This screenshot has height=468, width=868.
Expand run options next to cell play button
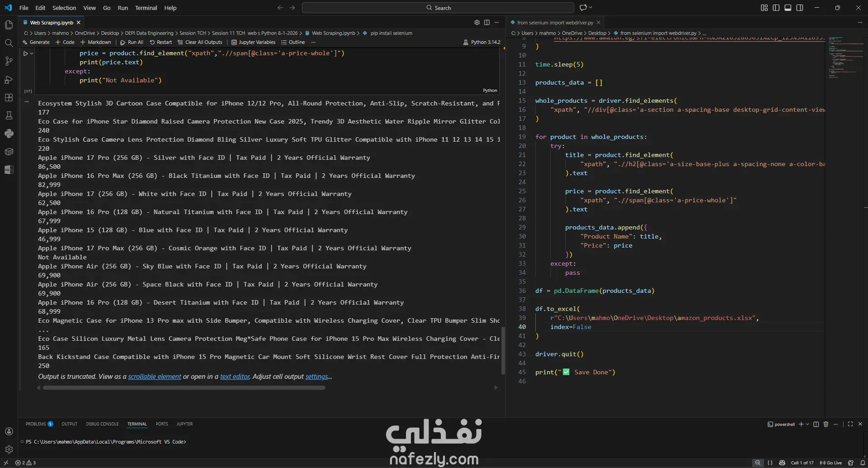32,53
